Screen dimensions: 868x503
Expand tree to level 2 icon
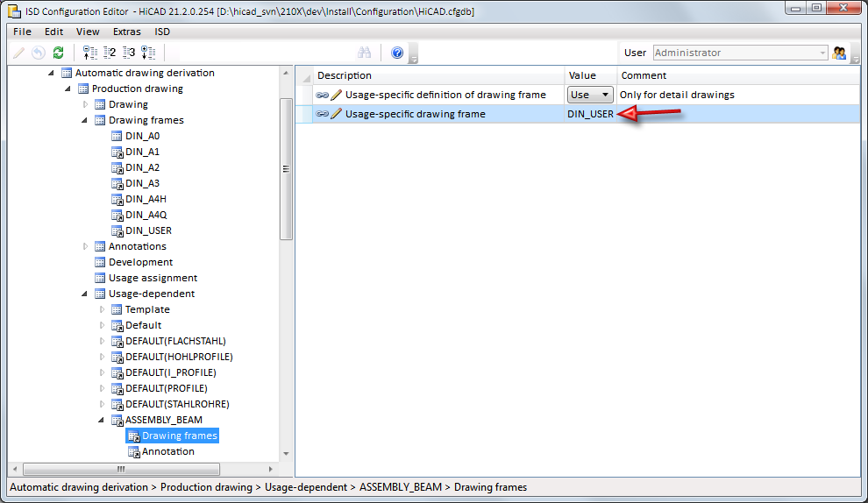point(110,53)
